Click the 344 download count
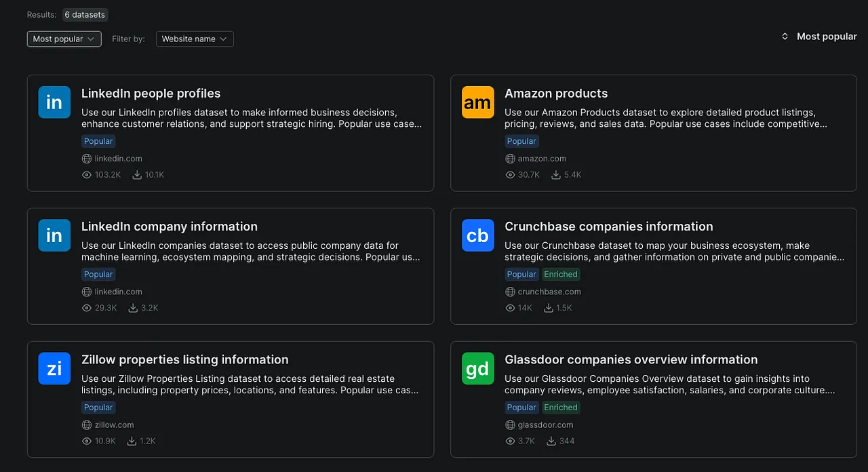This screenshot has width=868, height=472. [x=567, y=441]
